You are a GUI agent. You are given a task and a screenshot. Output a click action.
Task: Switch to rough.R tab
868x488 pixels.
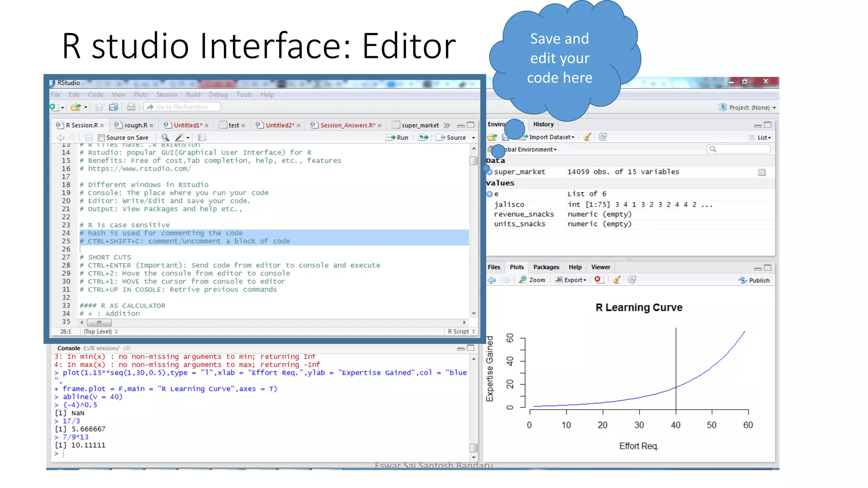coord(136,125)
